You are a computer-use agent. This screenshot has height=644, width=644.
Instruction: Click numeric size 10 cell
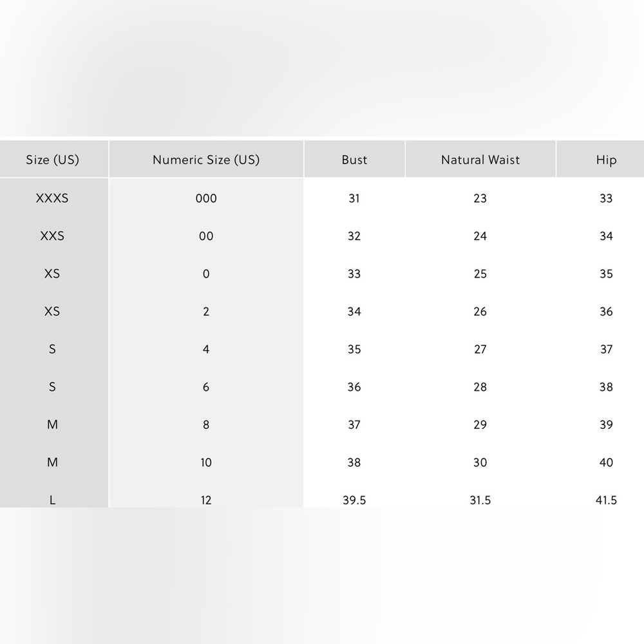[206, 462]
